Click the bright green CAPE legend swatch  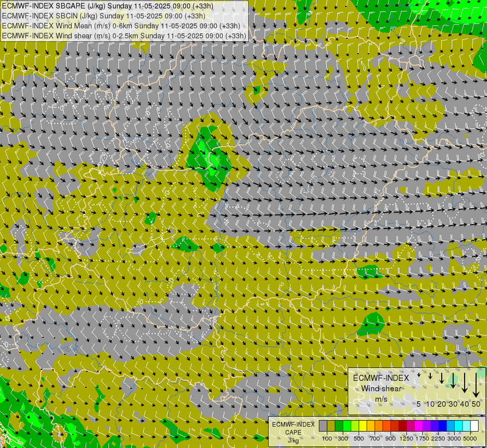[x=347, y=426]
